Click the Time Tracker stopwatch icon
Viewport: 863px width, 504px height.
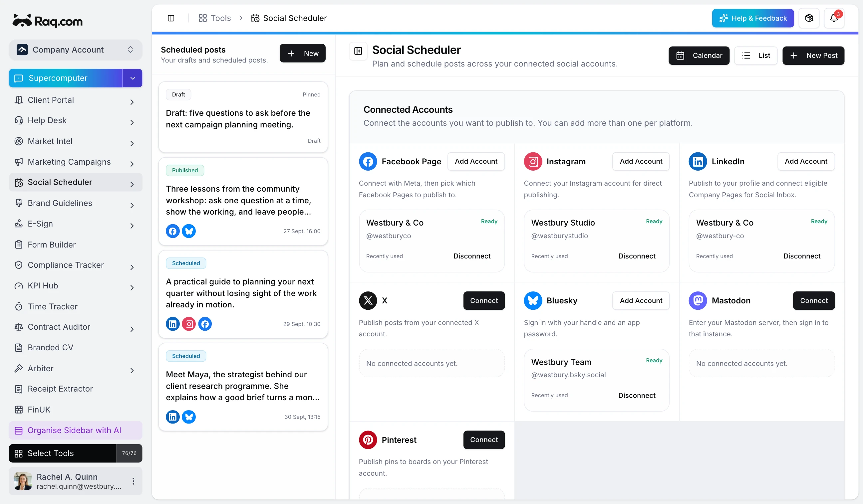pos(19,306)
